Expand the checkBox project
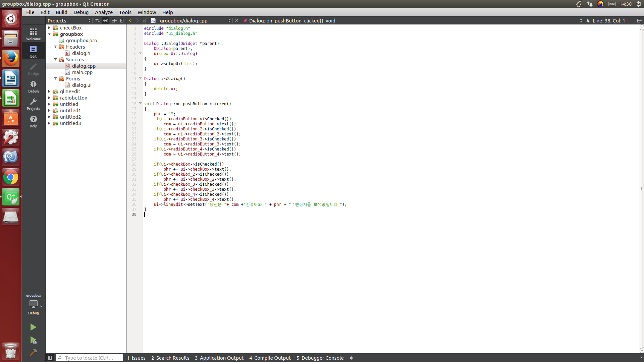This screenshot has width=644, height=362. (x=49, y=28)
